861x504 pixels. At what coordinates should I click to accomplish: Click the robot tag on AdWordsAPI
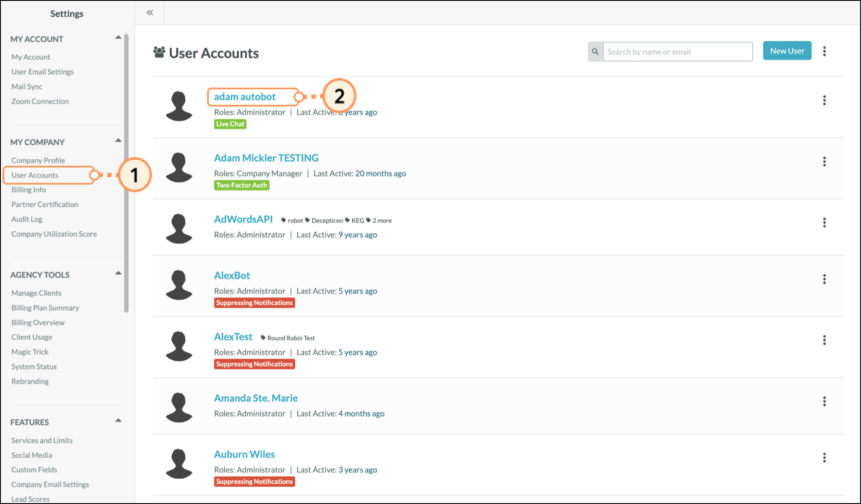tap(292, 220)
